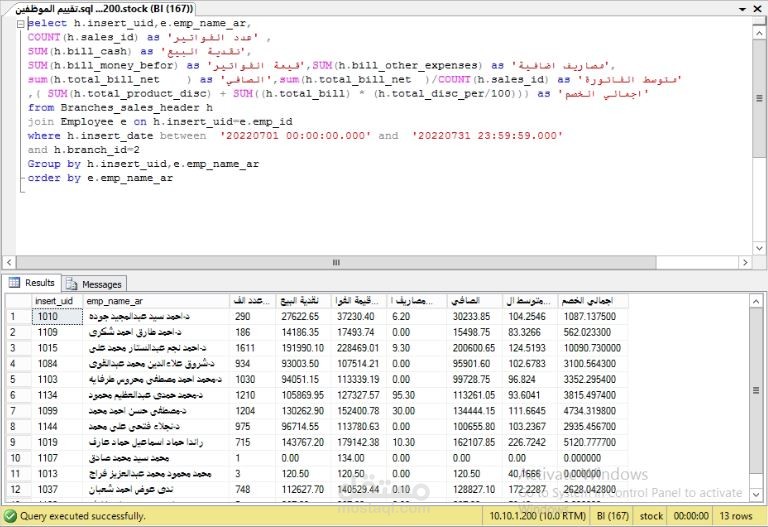Click editor vertical scrollbar down arrow
768x527 pixels.
click(759, 248)
